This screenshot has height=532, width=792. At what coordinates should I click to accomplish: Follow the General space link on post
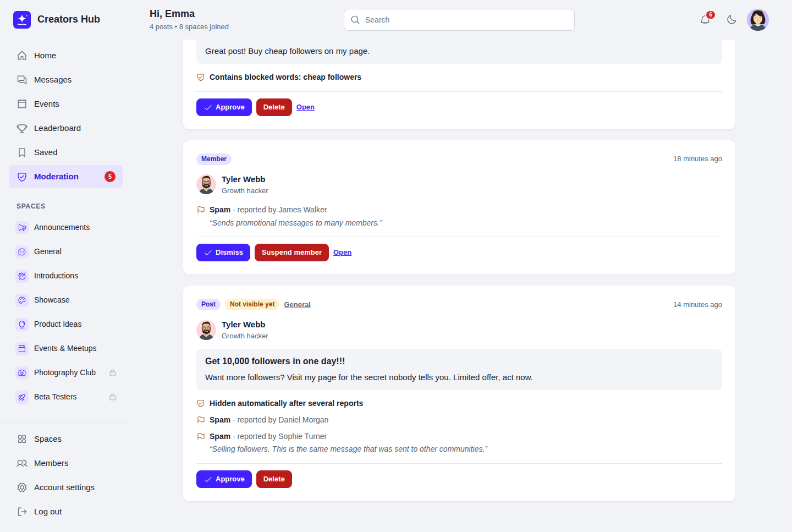297,305
